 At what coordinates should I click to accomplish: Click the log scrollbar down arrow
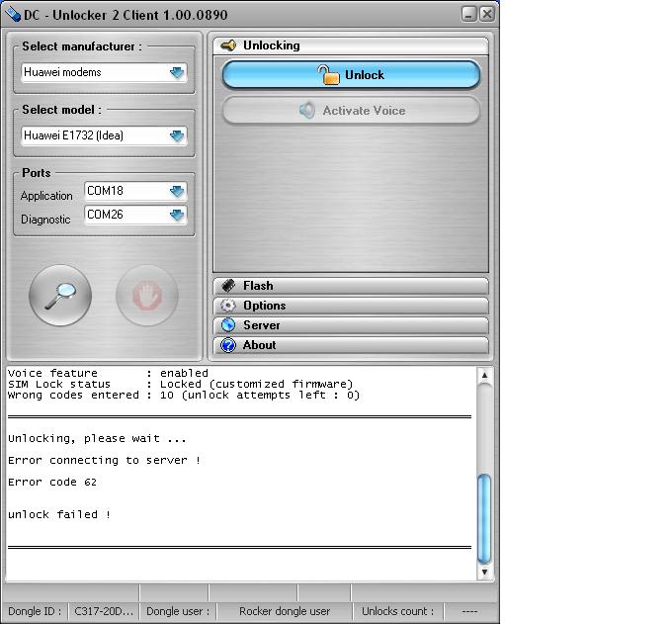(x=484, y=572)
